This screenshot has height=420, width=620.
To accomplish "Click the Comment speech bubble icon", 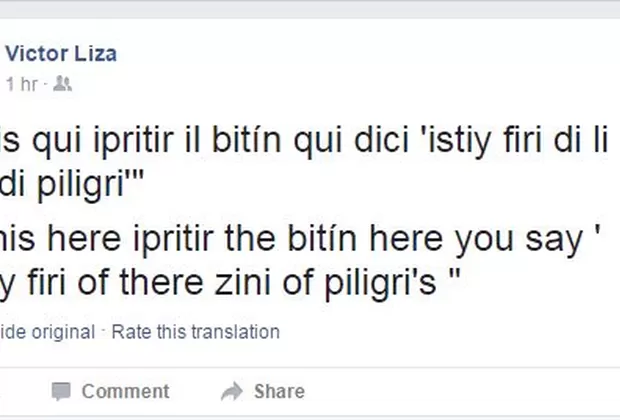I will coord(61,391).
